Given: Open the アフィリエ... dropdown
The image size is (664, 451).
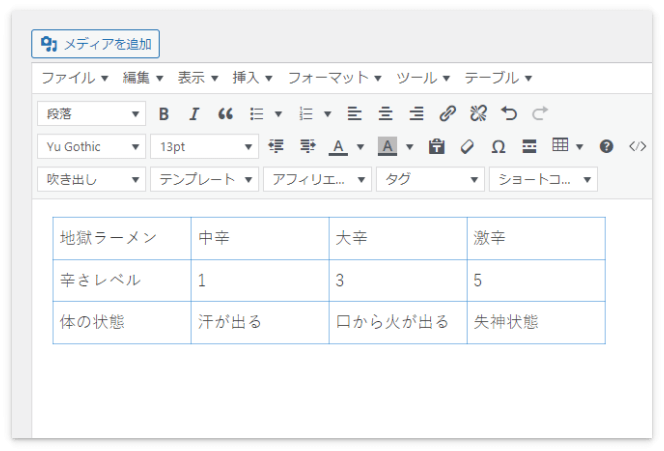Looking at the screenshot, I should [318, 179].
